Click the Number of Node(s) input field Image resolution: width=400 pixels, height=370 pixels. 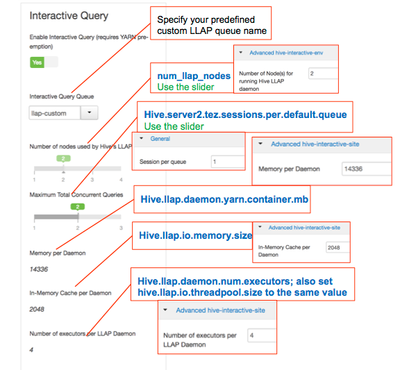coord(323,73)
